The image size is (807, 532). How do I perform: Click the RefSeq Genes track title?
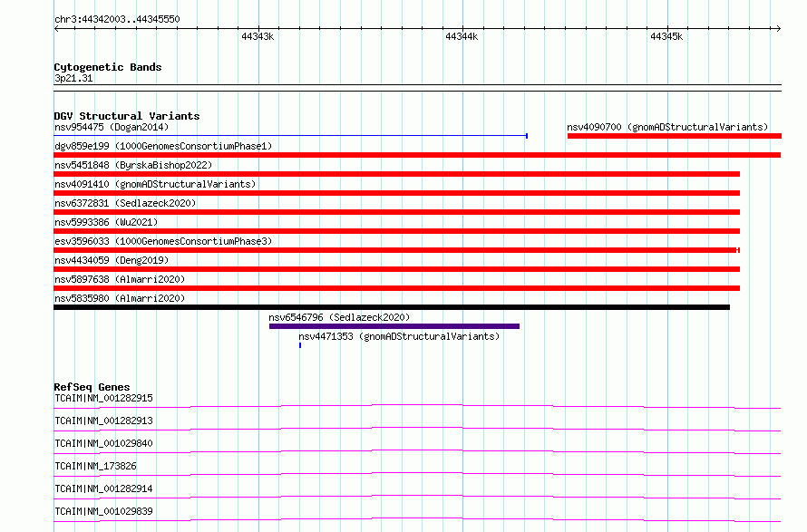point(92,387)
